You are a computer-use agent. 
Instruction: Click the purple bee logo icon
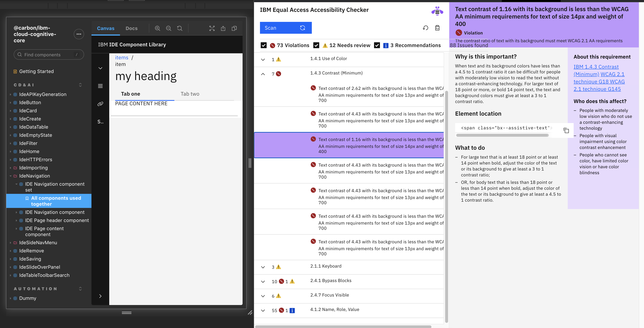437,11
